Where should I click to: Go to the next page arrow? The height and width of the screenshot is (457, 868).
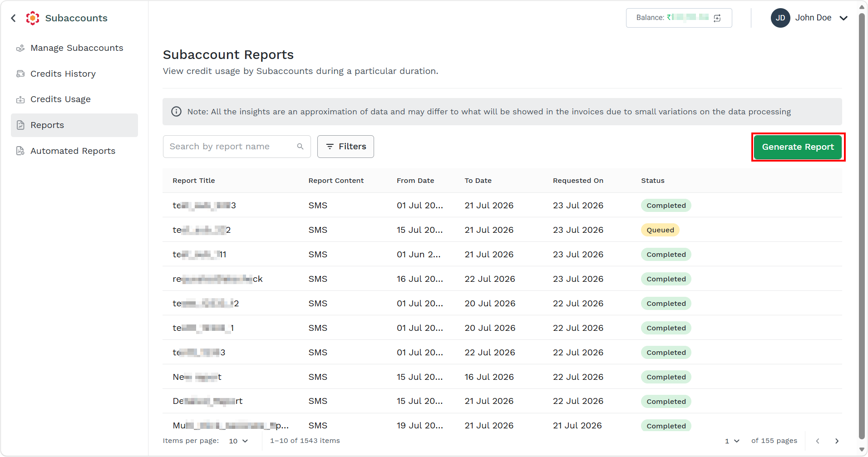click(x=837, y=441)
